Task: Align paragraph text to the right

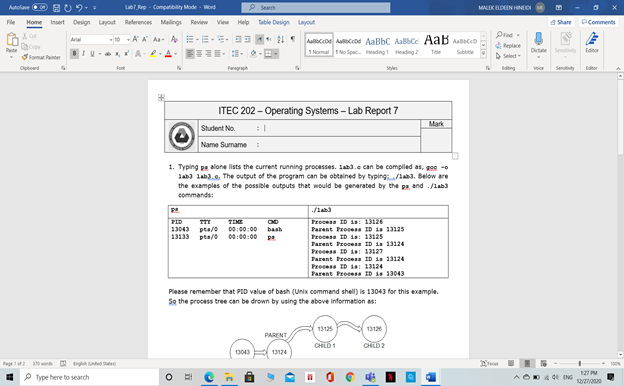Action: click(208, 53)
